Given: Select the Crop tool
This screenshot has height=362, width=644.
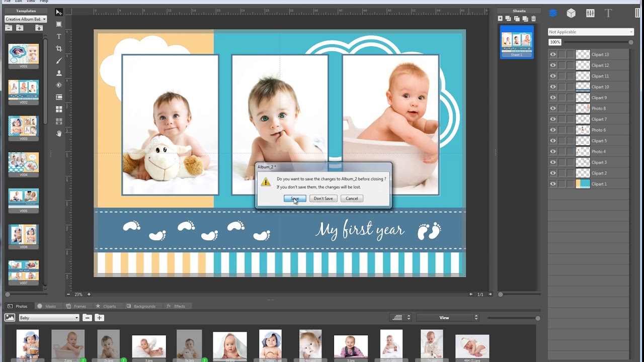Looking at the screenshot, I should click(59, 49).
